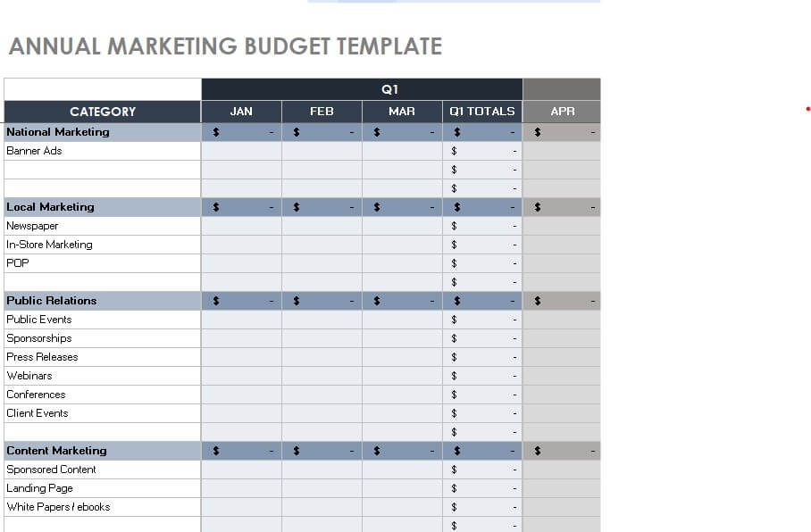Click the APR cell for Client Events
The height and width of the screenshot is (532, 811).
pos(562,413)
